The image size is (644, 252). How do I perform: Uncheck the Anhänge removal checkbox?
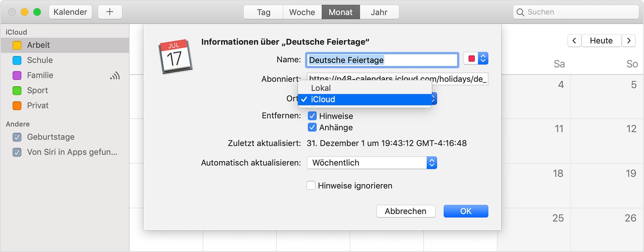pyautogui.click(x=313, y=127)
